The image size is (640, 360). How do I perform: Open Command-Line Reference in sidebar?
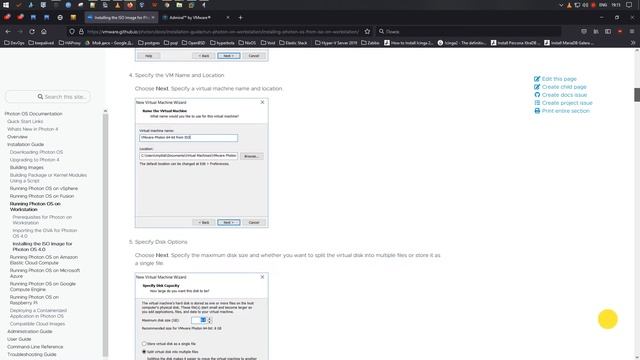click(x=35, y=347)
